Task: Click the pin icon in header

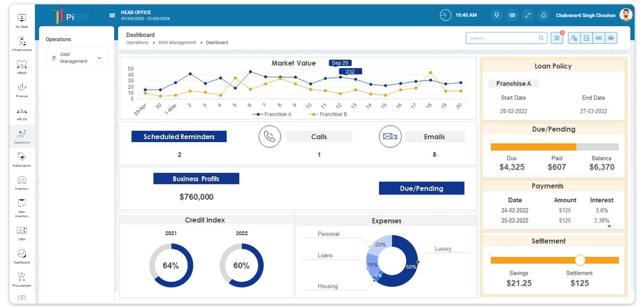Action: coord(496,15)
